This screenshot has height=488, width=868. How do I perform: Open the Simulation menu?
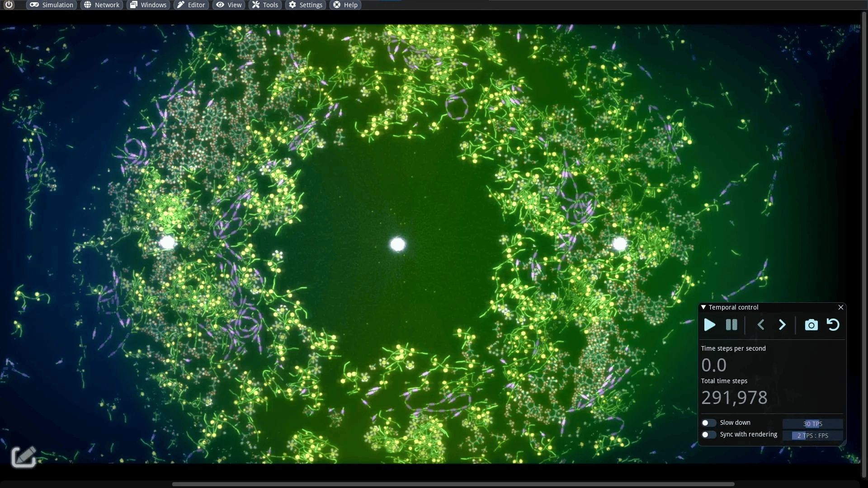click(x=52, y=5)
